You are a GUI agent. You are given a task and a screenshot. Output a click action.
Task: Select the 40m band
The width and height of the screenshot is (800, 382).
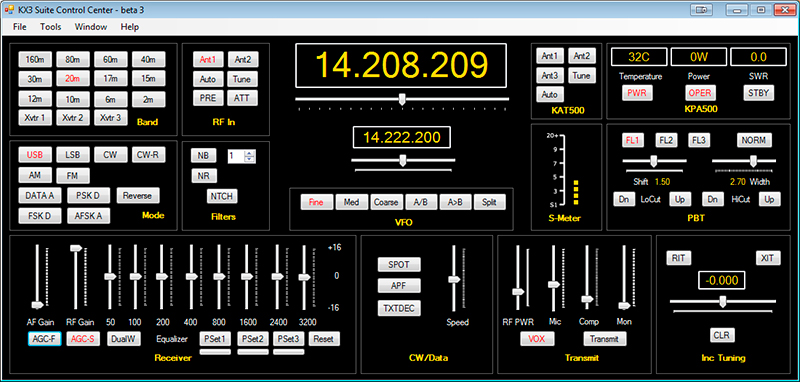tap(148, 59)
